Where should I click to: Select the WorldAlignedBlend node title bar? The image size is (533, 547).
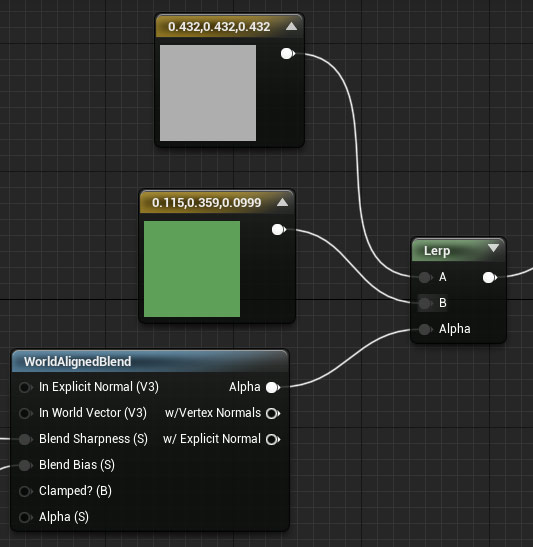pos(150,361)
